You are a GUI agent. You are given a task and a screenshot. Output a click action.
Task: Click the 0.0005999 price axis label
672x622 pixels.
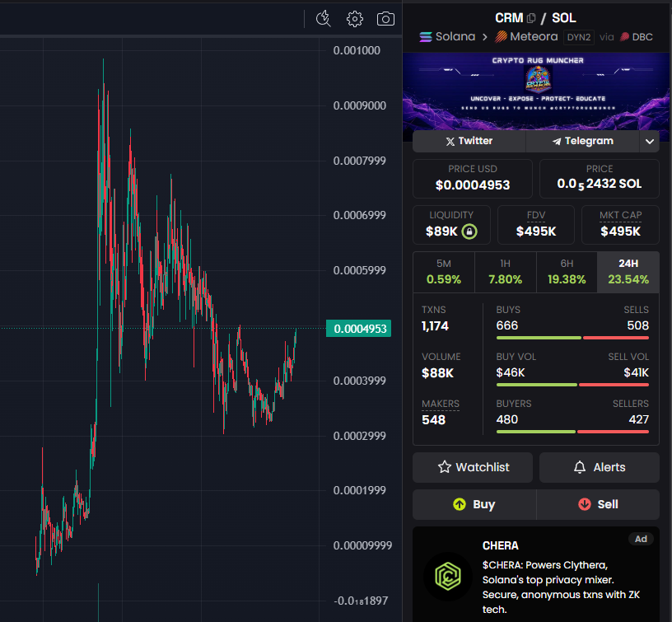pos(360,270)
